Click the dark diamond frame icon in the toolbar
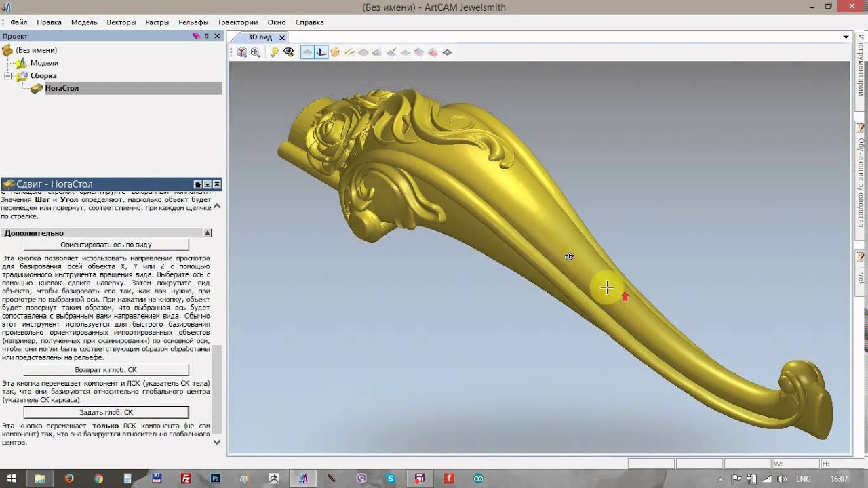The height and width of the screenshot is (488, 868). (x=447, y=52)
